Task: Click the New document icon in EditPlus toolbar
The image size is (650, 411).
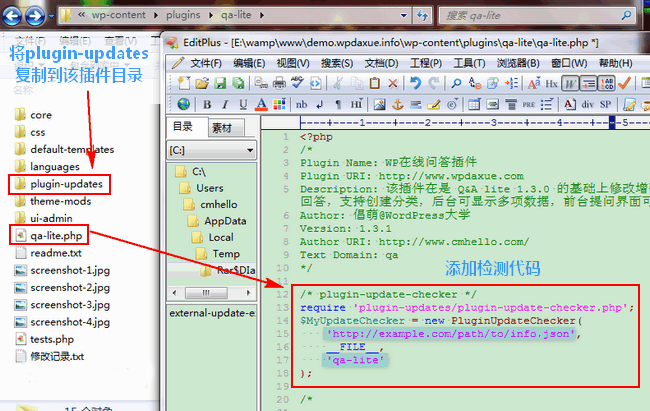Action: point(183,83)
